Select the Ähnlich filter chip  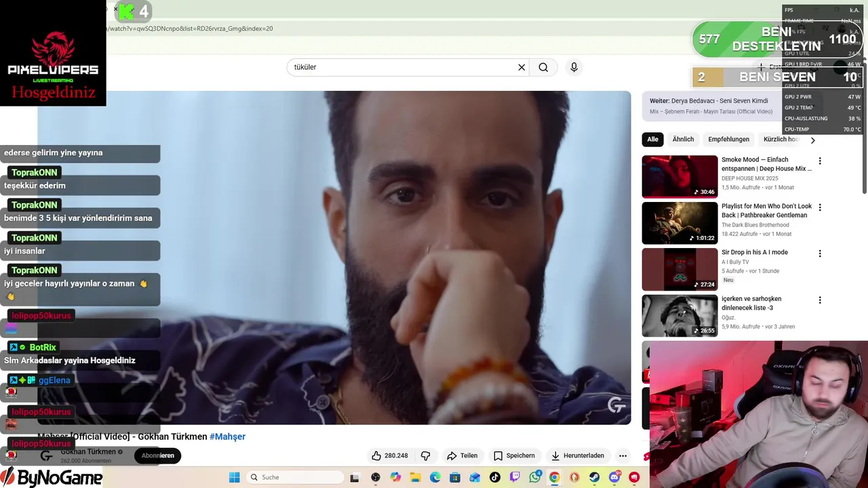tap(683, 139)
